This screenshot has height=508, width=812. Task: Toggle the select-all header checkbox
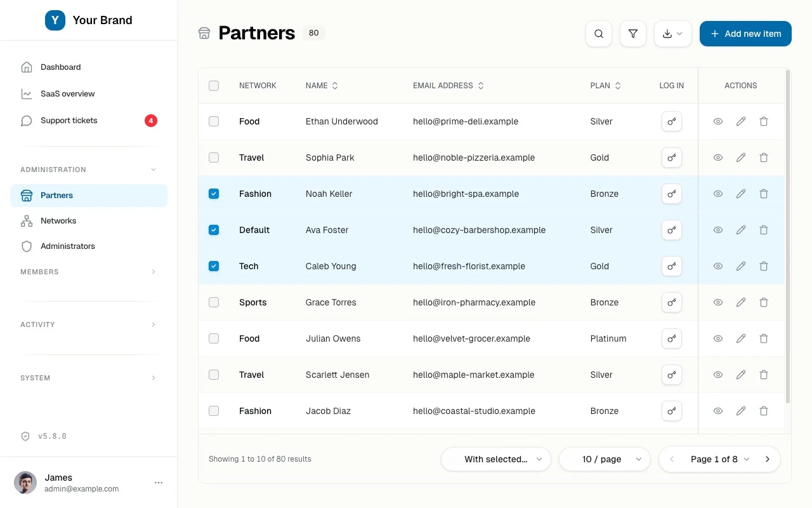pos(214,86)
